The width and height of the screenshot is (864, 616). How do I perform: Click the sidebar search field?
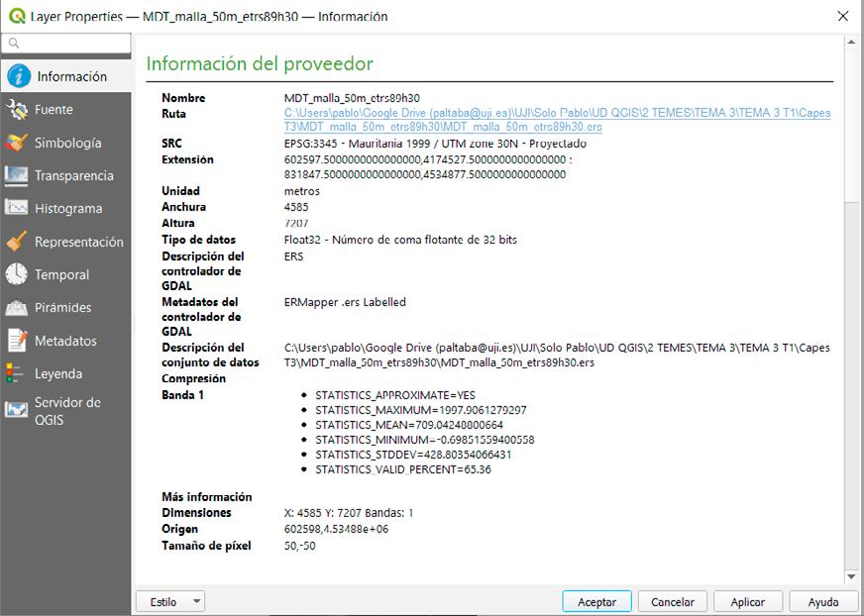pos(66,43)
